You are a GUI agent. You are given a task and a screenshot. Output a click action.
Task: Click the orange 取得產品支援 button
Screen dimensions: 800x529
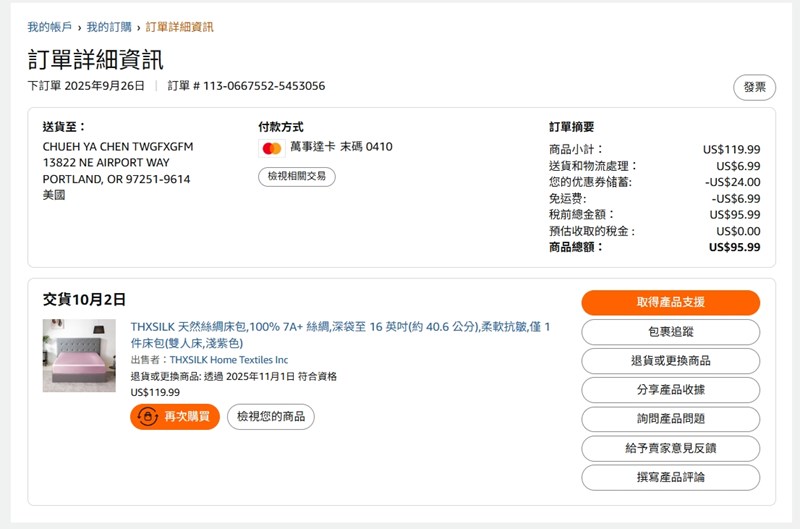[x=670, y=303]
